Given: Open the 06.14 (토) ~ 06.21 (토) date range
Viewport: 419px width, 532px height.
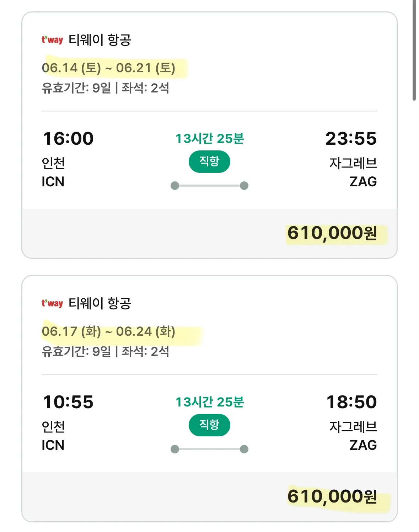Looking at the screenshot, I should 108,68.
